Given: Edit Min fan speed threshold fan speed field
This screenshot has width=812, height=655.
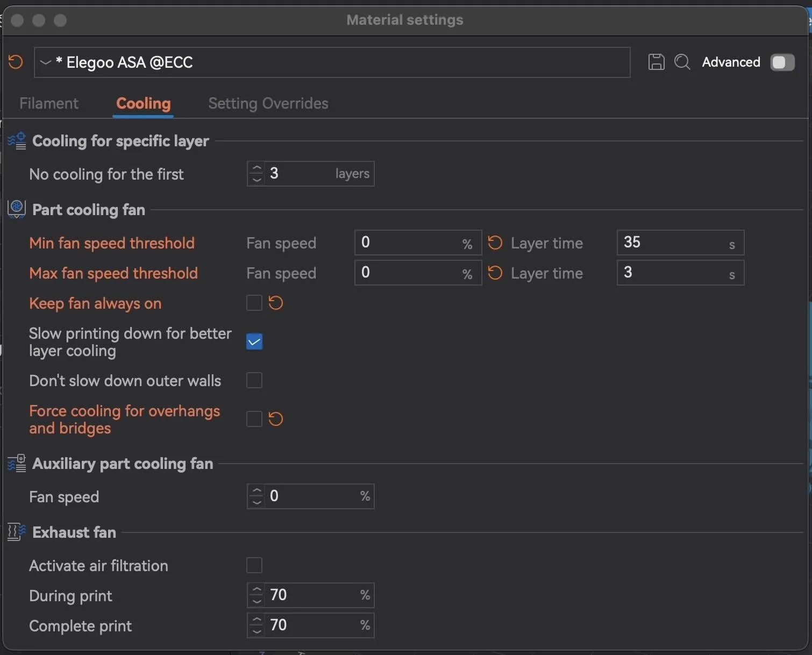Looking at the screenshot, I should [x=418, y=243].
